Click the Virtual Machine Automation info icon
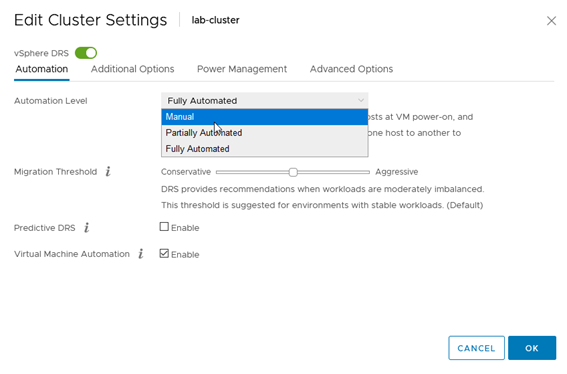Viewport: 567px width, 374px height. tap(141, 254)
